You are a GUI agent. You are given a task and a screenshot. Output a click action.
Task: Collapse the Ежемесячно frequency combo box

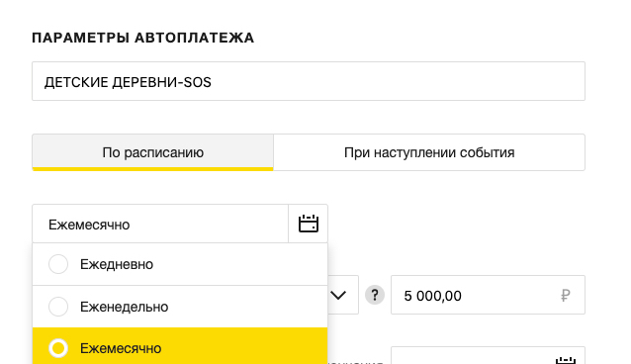click(160, 224)
